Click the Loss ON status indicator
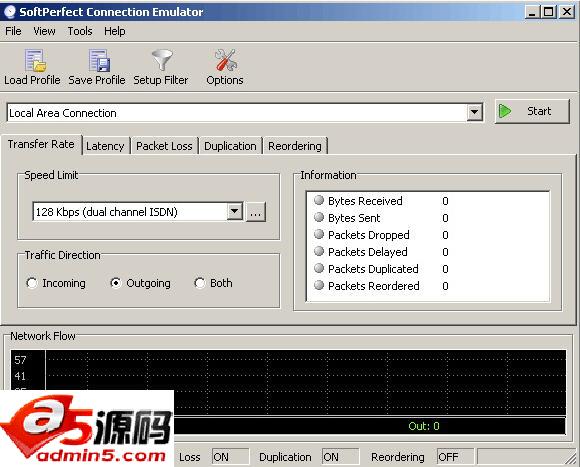Viewport: 580px width, 467px height. tap(230, 457)
